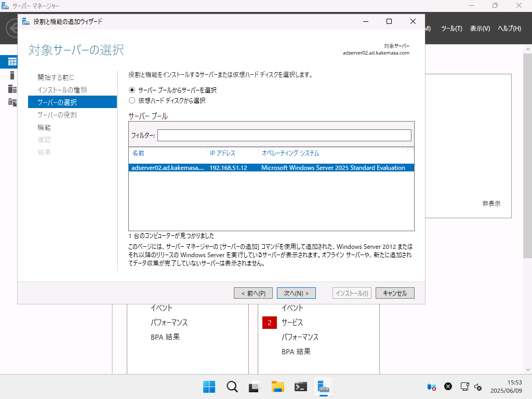Click the black X tray icon
532x399 pixels.
pyautogui.click(x=448, y=387)
